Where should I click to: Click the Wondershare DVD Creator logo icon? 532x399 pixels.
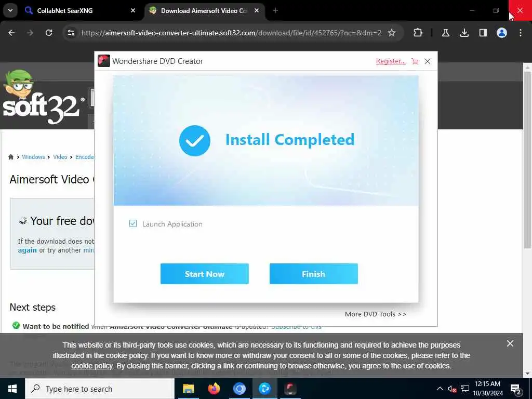click(x=104, y=61)
